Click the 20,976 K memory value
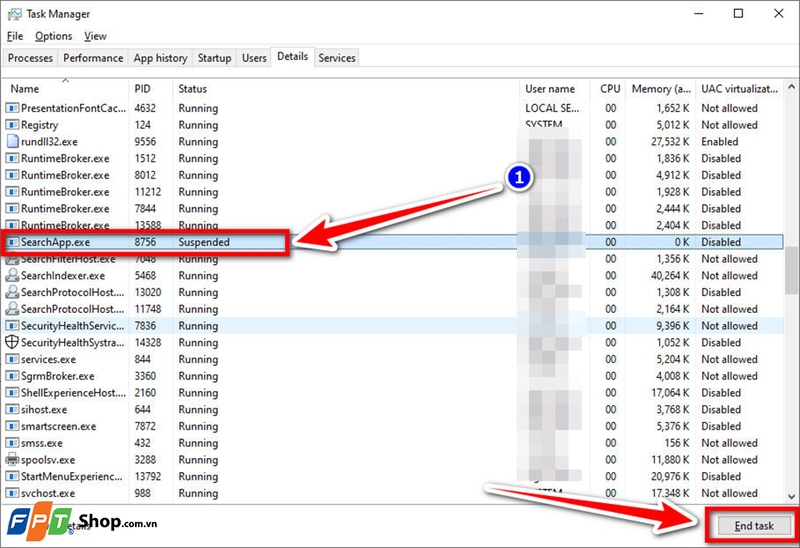Image resolution: width=800 pixels, height=548 pixels. pyautogui.click(x=670, y=477)
